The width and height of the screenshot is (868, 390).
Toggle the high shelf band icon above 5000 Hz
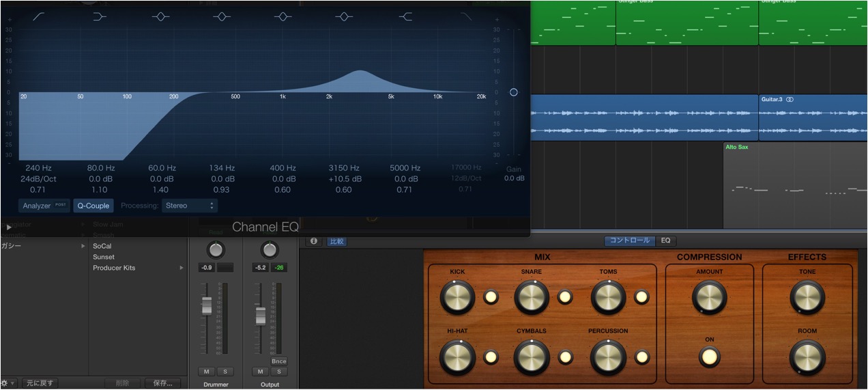pyautogui.click(x=405, y=16)
